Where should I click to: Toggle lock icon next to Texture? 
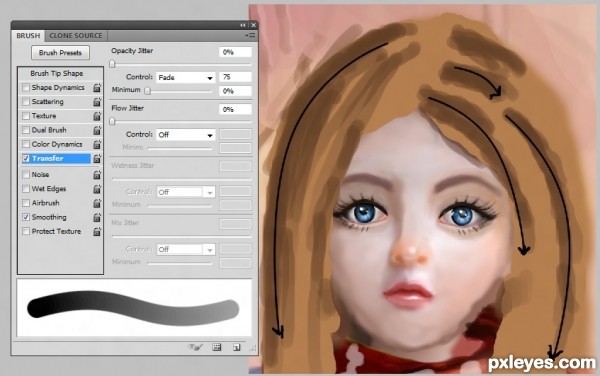tap(97, 116)
